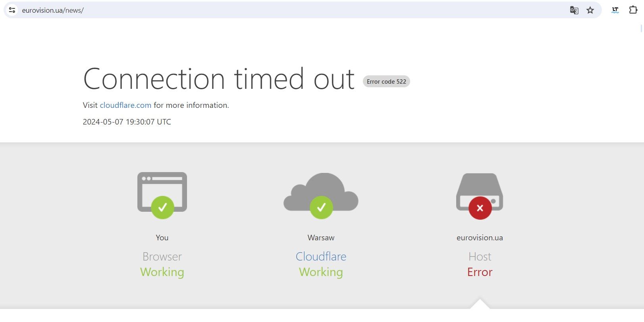The image size is (644, 322).
Task: Click the red Error status text
Action: click(x=480, y=272)
